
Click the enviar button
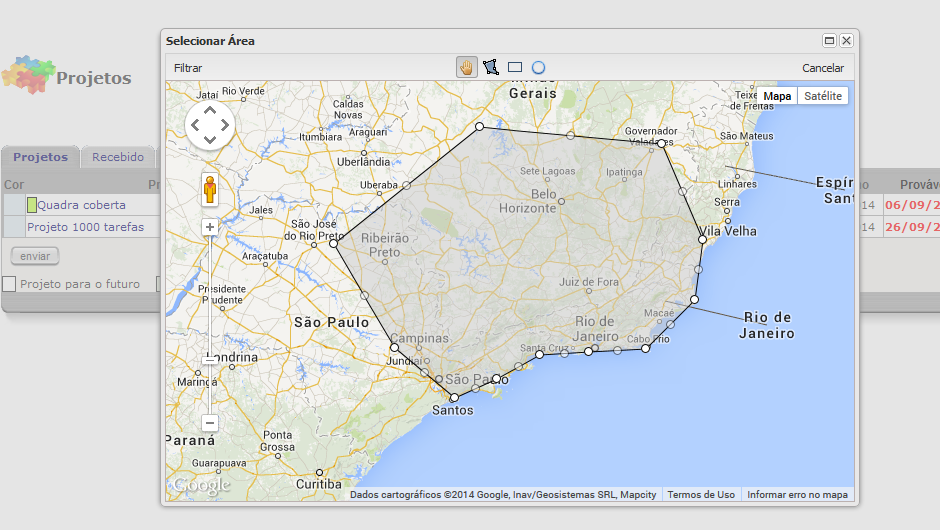point(35,256)
